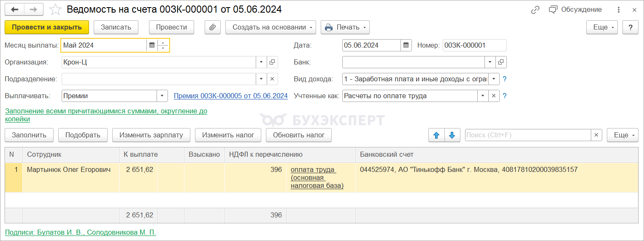Open Подписи: Булатов И. В., Солодовникова М. П. link
The width and height of the screenshot is (644, 241).
click(80, 232)
